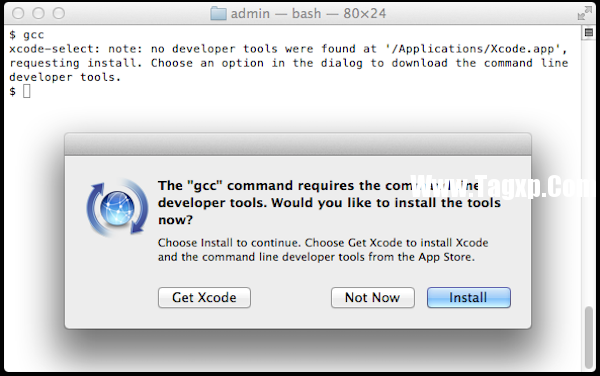Select the Get Xcode button
The image size is (600, 376).
(204, 298)
